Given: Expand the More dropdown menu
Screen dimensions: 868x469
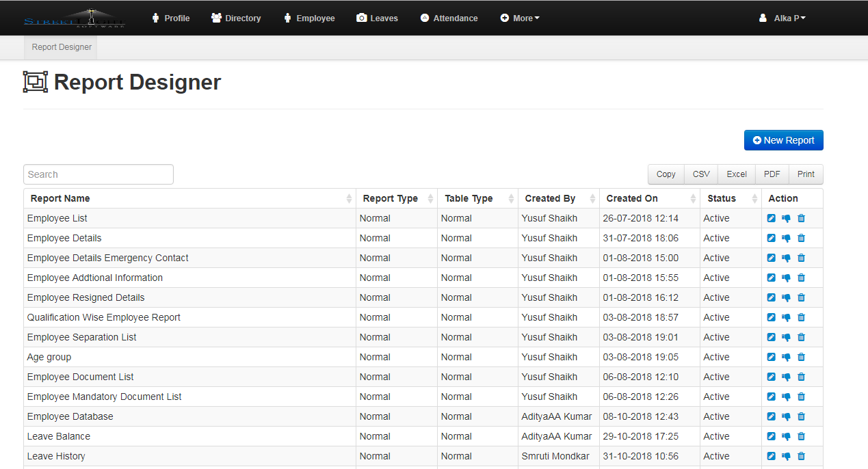Looking at the screenshot, I should pos(520,18).
